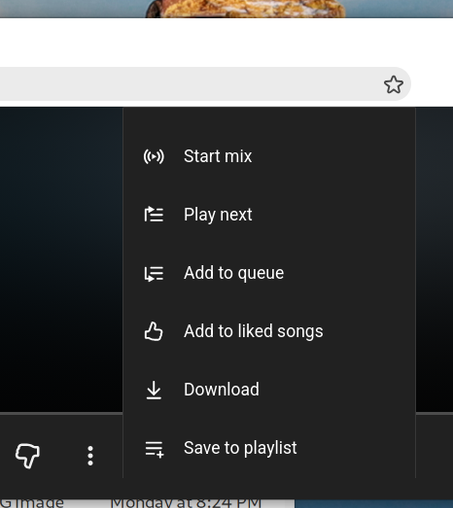Bookmark this page with the star icon
The image size is (453, 508).
tap(393, 84)
